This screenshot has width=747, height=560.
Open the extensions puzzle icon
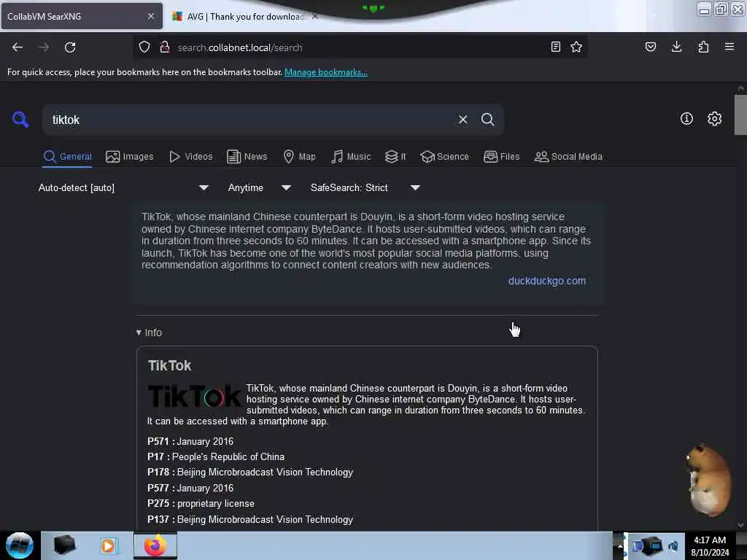[703, 47]
